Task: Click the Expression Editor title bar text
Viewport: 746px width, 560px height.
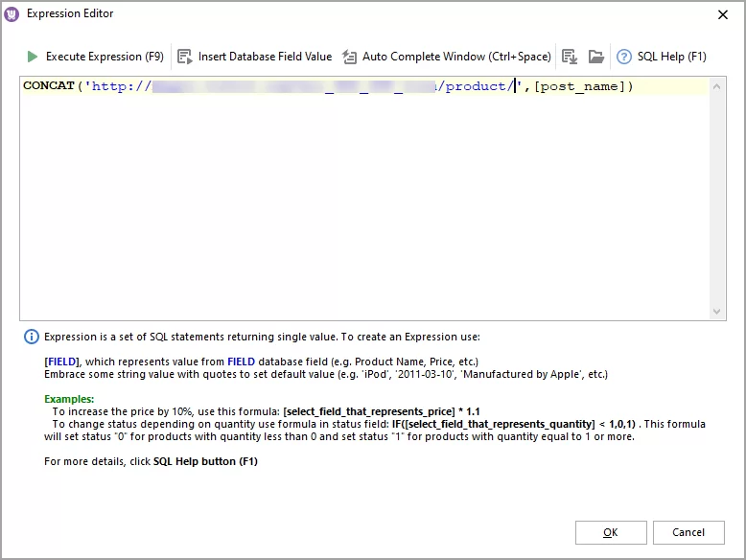Action: 70,13
